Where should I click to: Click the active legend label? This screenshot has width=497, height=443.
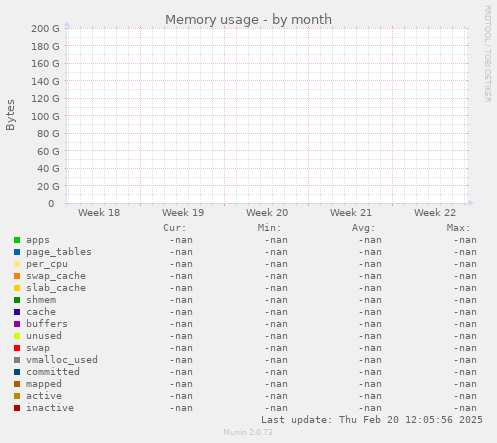[x=44, y=396]
